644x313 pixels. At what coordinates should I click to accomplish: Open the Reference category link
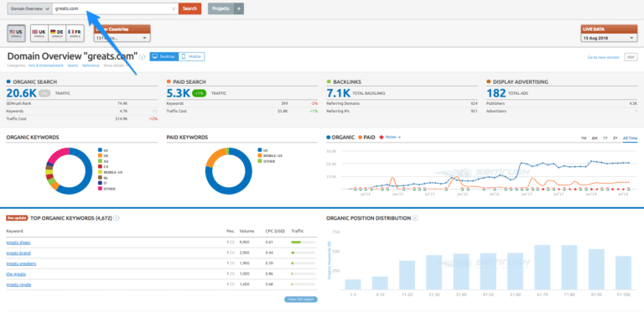tap(91, 65)
